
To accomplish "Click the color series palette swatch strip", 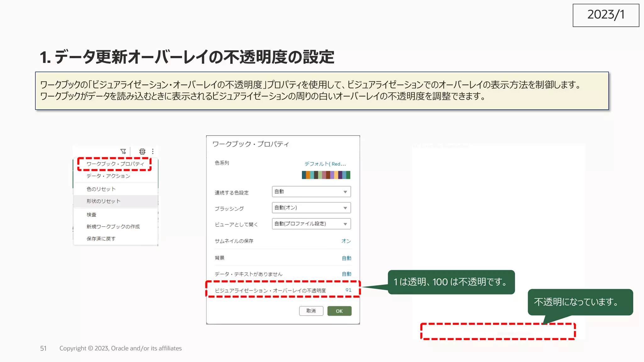I will (326, 175).
